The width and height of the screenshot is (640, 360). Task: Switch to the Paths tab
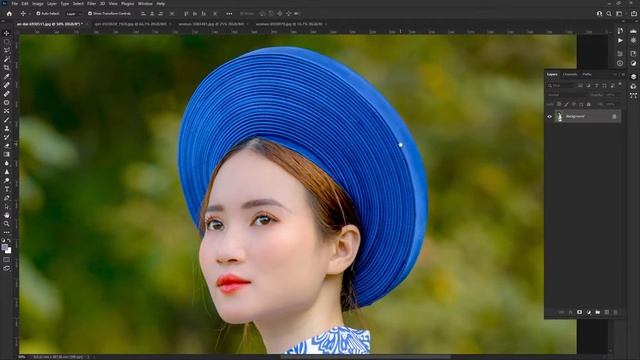(x=587, y=75)
